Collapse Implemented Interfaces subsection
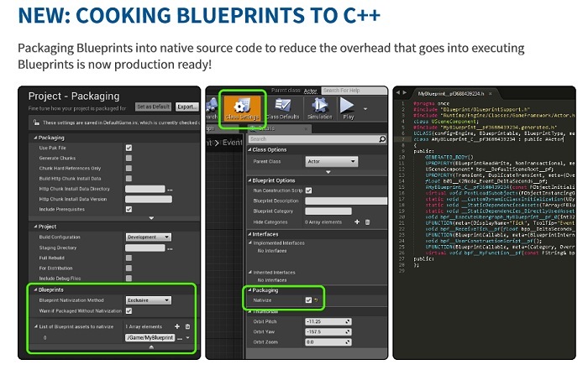588x370 pixels. point(250,243)
